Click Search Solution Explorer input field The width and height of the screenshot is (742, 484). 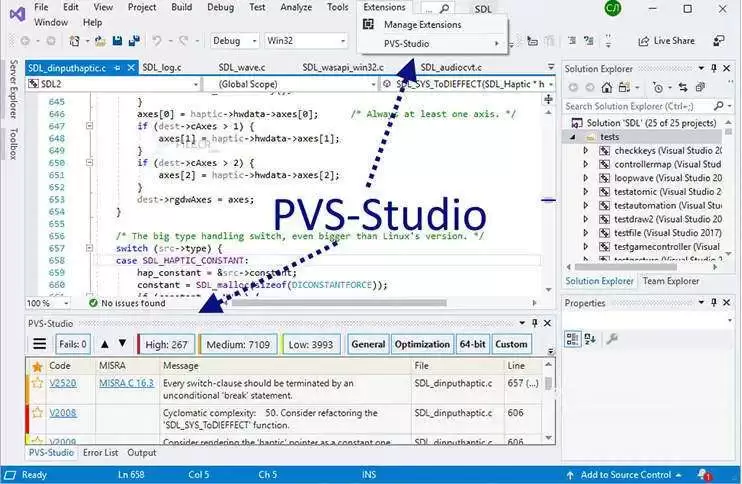point(639,106)
